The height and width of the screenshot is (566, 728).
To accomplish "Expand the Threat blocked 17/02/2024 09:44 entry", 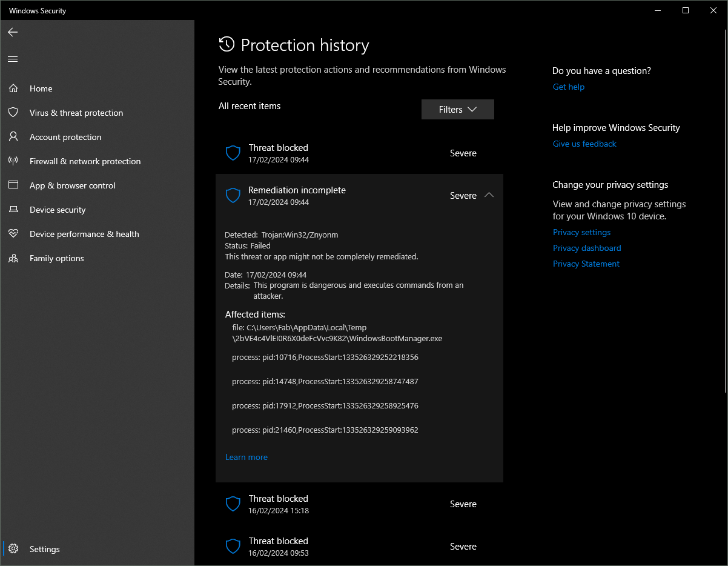I will click(359, 153).
